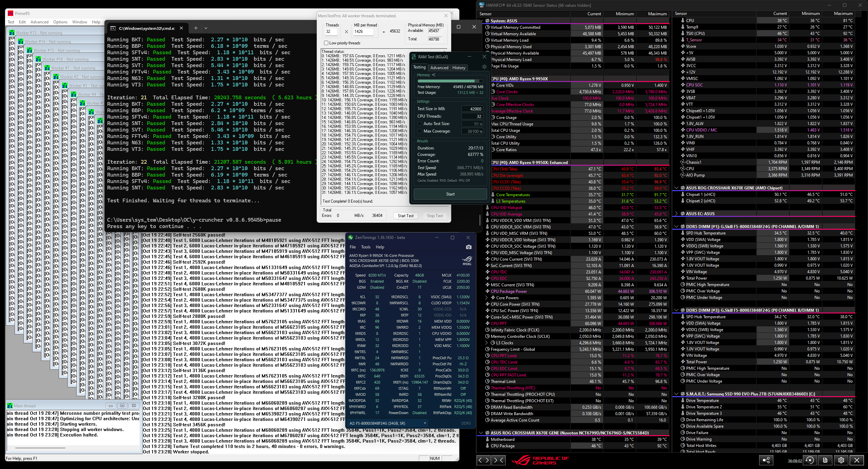The height and width of the screenshot is (469, 868).
Task: Click the CPU Threads field in RAM Test
Action: (x=472, y=116)
